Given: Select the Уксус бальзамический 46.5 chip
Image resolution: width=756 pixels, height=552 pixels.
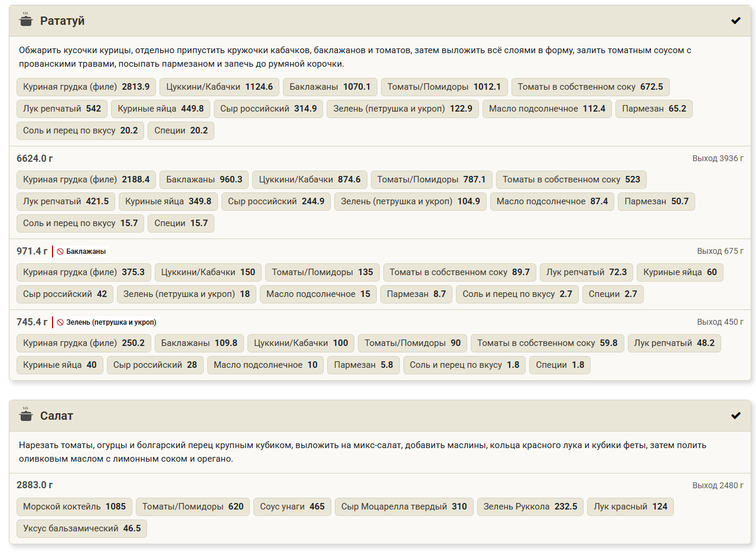Looking at the screenshot, I should [82, 528].
